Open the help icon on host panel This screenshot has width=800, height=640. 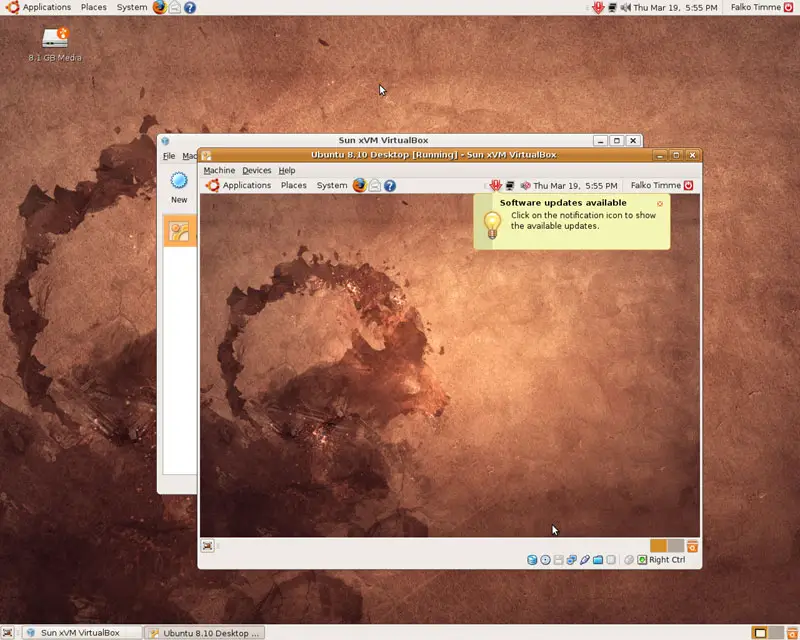(190, 8)
